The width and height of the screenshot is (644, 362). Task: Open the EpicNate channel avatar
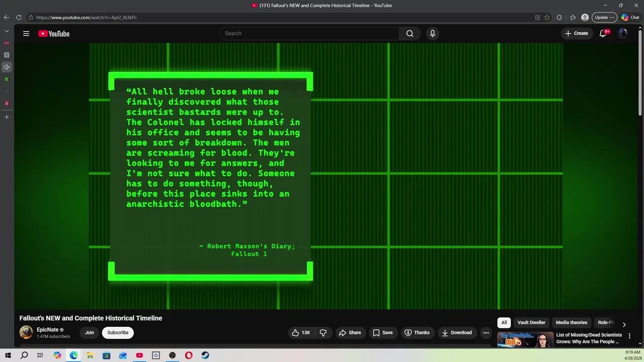(x=26, y=332)
